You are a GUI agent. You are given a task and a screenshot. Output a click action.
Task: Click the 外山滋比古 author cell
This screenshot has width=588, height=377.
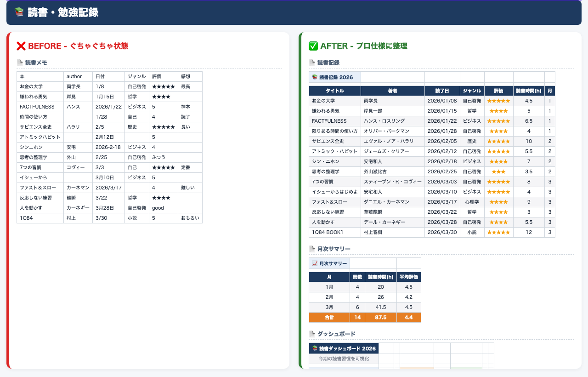click(393, 171)
